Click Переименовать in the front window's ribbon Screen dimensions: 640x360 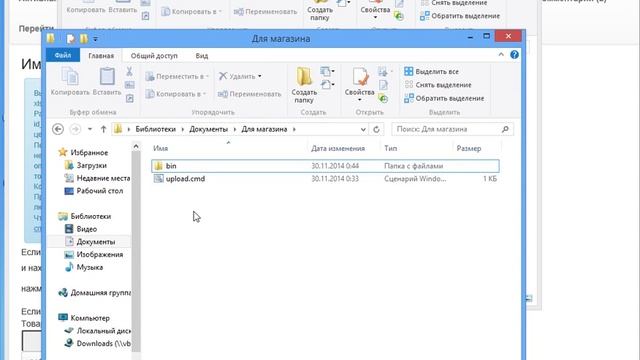[249, 94]
